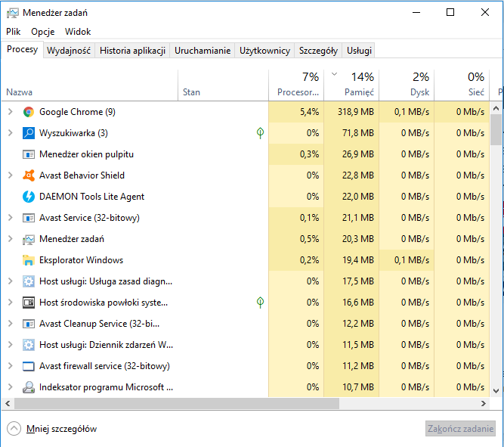Click the Dziennik zdarzeń gear icon
This screenshot has width=504, height=447.
pos(29,345)
